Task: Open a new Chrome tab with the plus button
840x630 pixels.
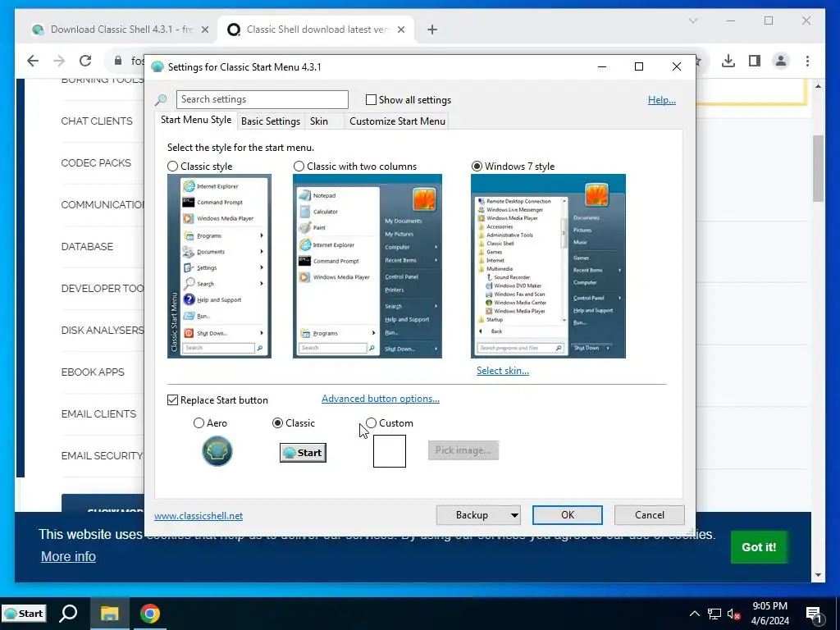Action: pos(431,30)
